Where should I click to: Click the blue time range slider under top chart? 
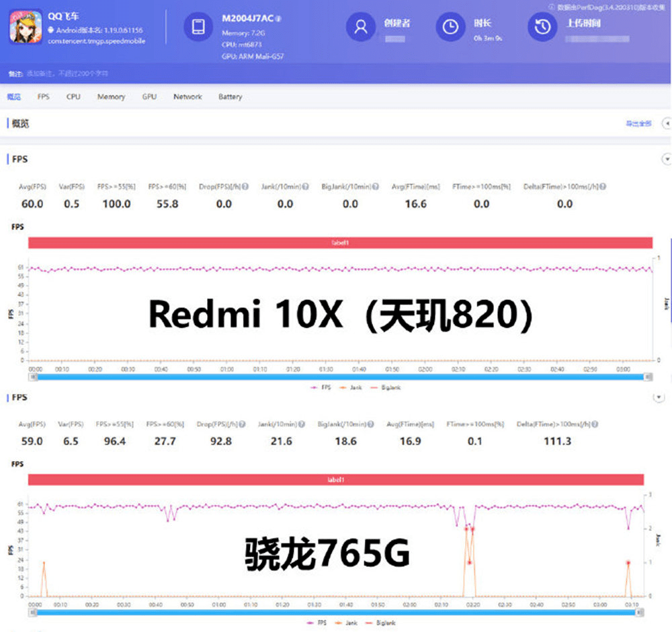[x=341, y=377]
